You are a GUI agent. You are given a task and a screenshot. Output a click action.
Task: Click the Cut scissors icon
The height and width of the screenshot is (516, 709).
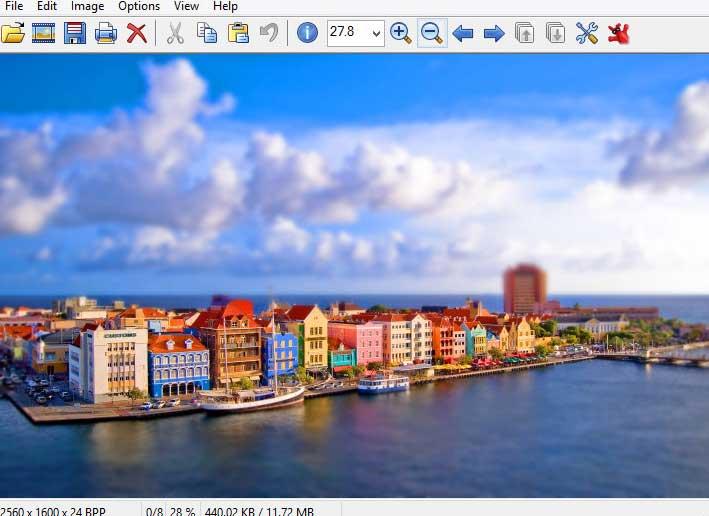coord(175,33)
